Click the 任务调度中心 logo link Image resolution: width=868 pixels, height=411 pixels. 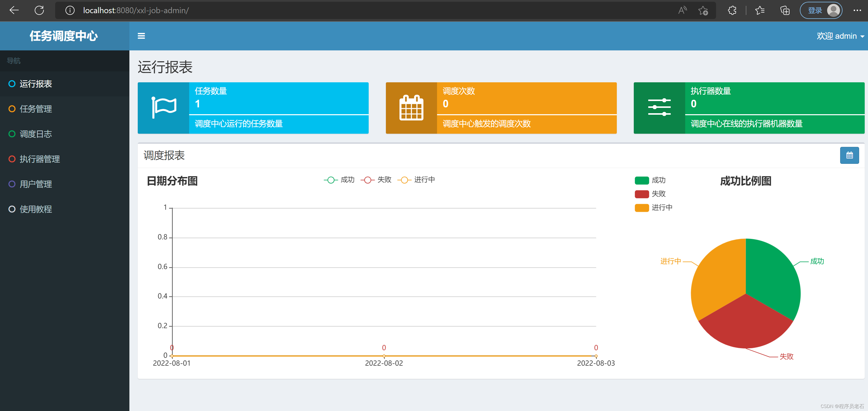click(64, 36)
